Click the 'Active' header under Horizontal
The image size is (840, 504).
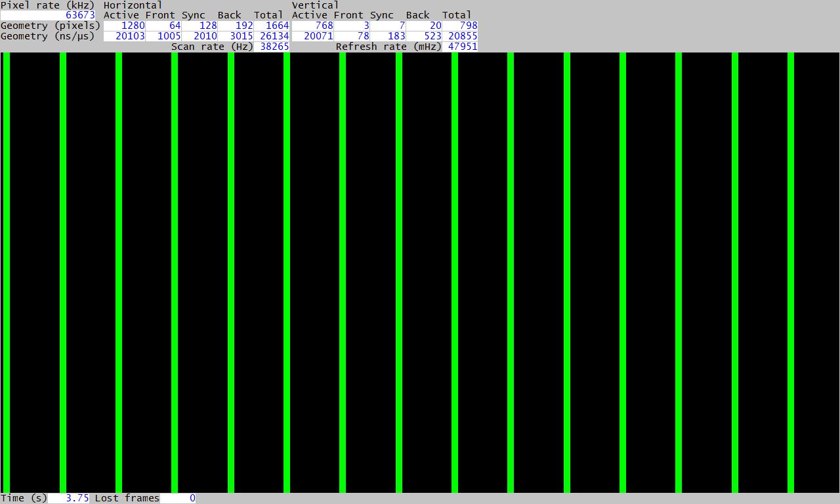[x=121, y=15]
